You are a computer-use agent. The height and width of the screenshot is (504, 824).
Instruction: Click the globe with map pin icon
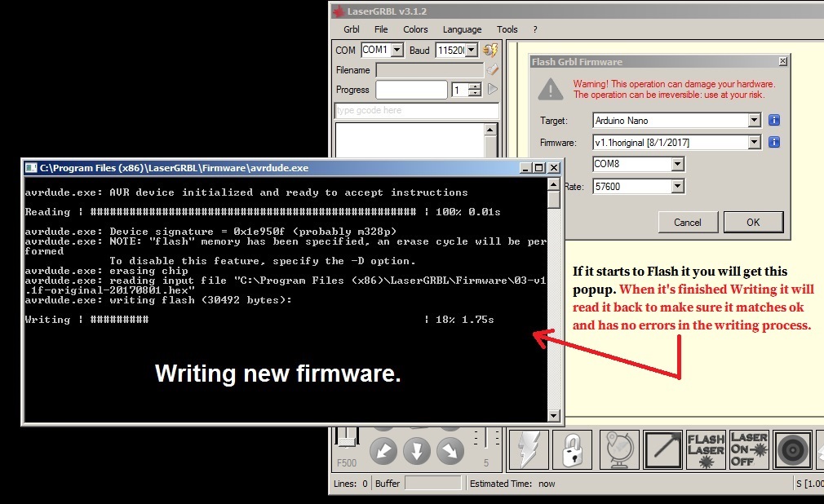pos(618,449)
